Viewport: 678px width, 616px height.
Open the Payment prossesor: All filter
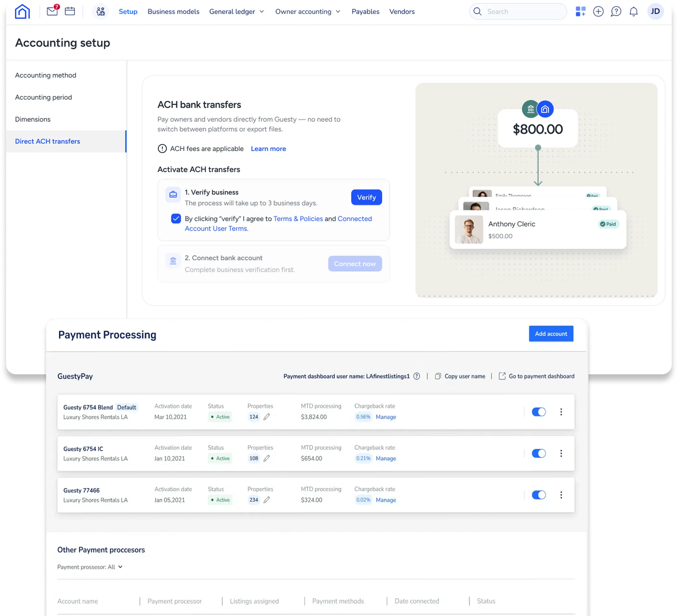[x=90, y=567]
